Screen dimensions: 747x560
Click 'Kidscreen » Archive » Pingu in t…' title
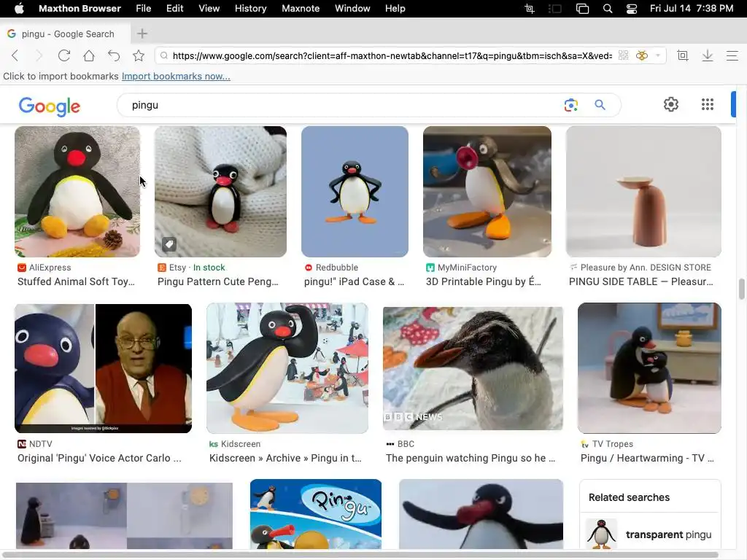(x=285, y=458)
